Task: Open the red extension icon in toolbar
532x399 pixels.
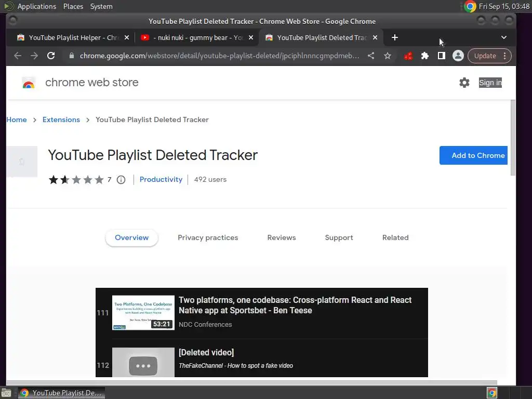Action: click(x=408, y=56)
